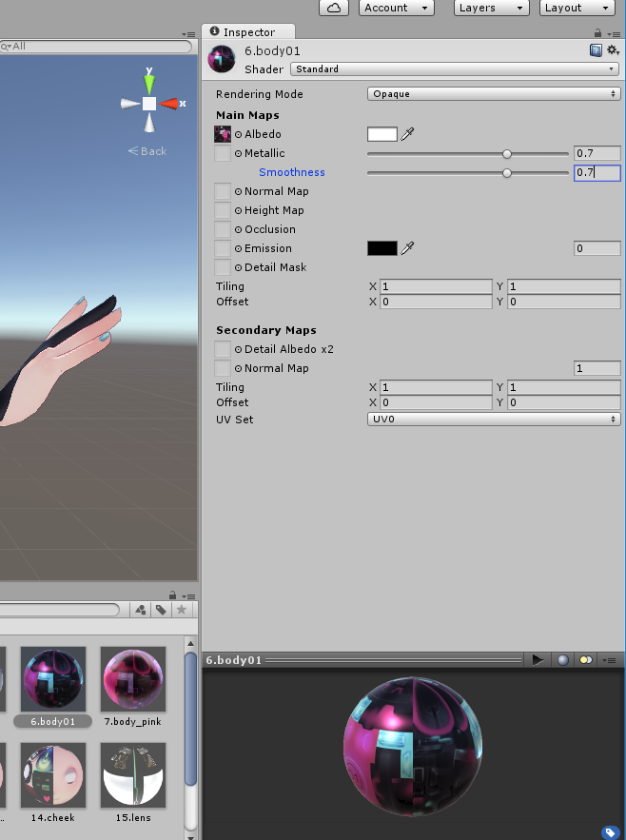Open the Height Map object picker

pos(238,211)
